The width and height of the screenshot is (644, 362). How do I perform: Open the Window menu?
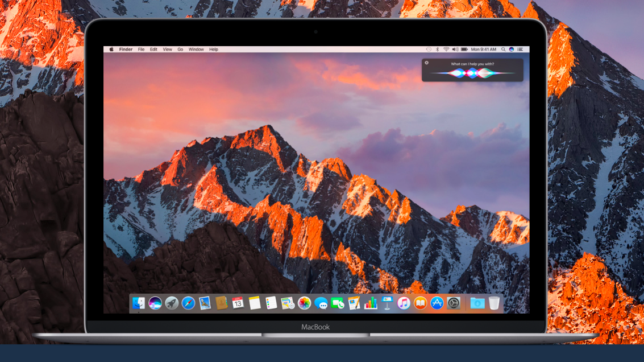[x=196, y=50]
